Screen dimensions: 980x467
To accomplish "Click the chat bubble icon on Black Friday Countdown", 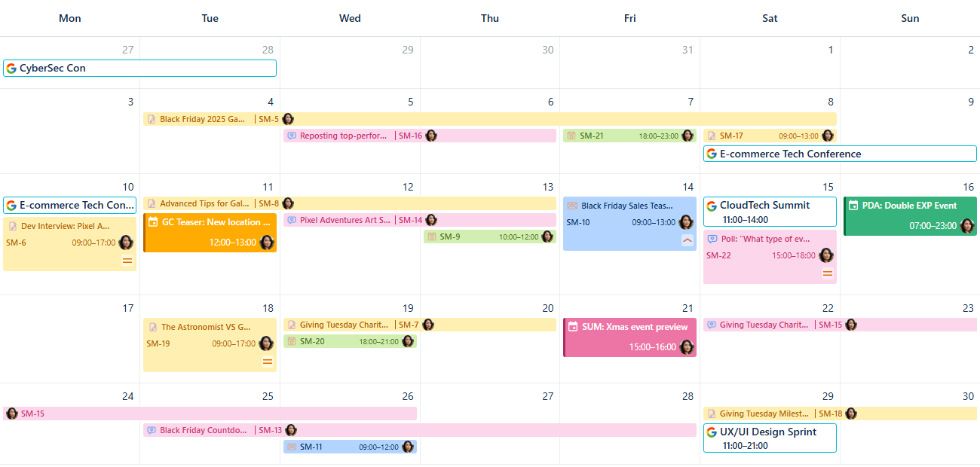I will (x=152, y=430).
